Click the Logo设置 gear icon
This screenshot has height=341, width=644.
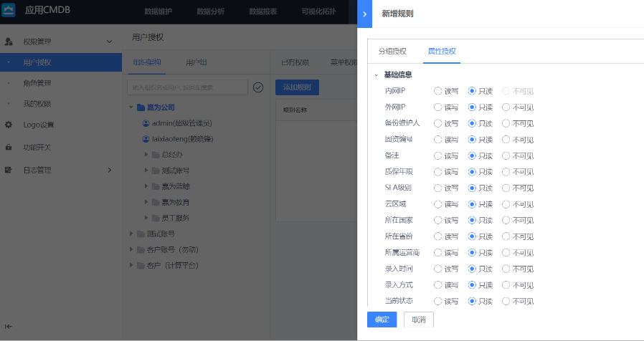point(9,125)
